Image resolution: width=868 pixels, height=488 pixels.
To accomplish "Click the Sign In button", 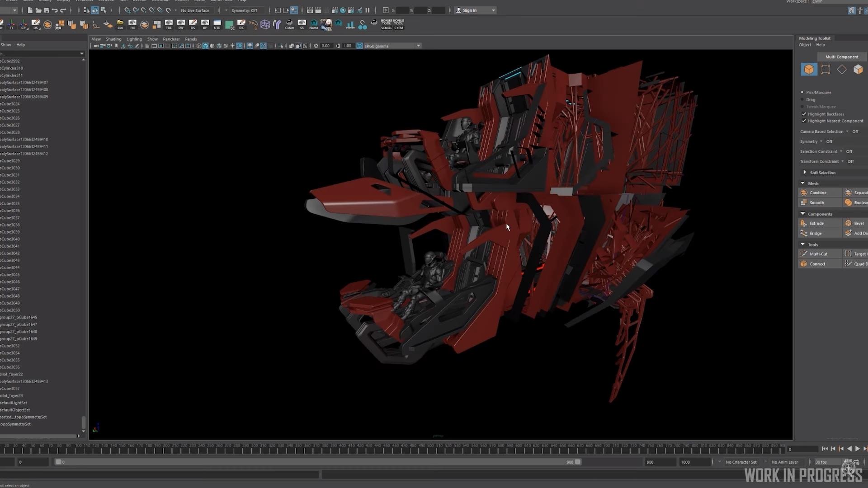I will pos(469,10).
